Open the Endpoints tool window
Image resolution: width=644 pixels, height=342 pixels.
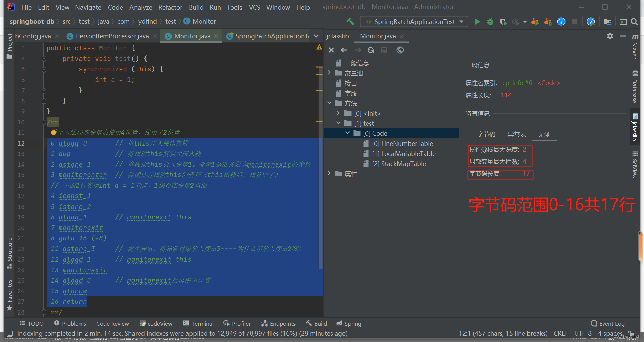click(x=278, y=324)
